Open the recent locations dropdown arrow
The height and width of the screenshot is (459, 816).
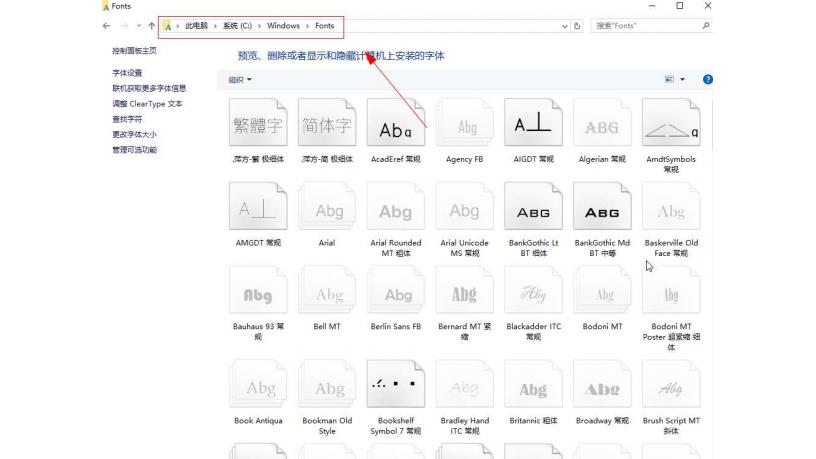click(x=138, y=26)
